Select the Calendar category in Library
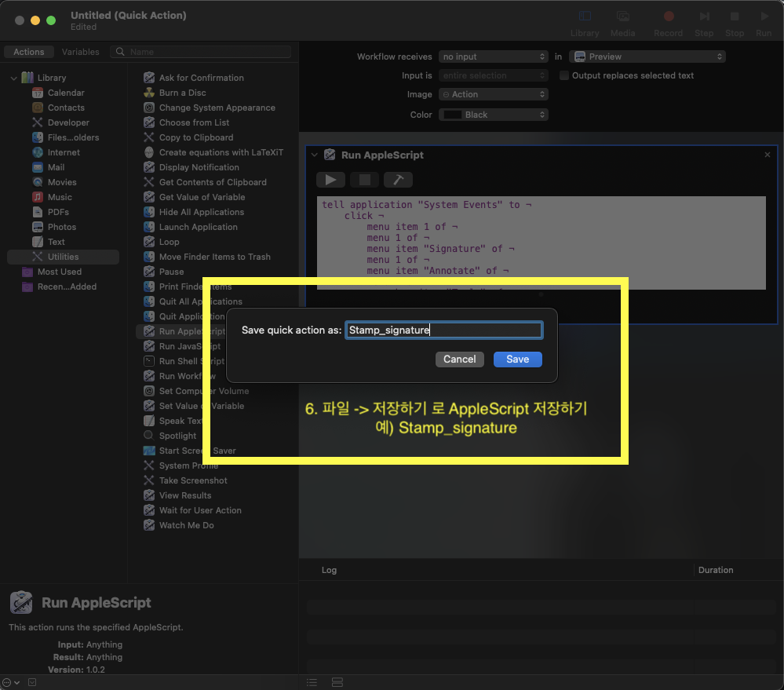784x690 pixels. click(x=66, y=93)
